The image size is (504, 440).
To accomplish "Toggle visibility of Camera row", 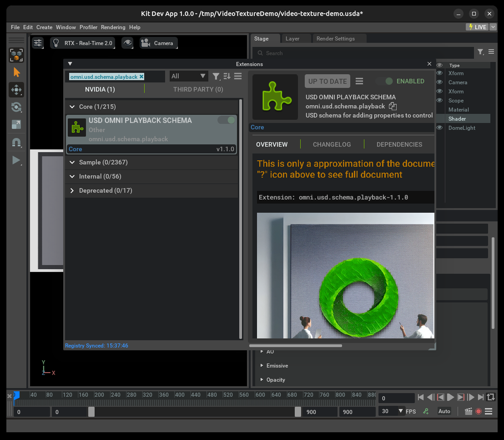I will tap(439, 82).
